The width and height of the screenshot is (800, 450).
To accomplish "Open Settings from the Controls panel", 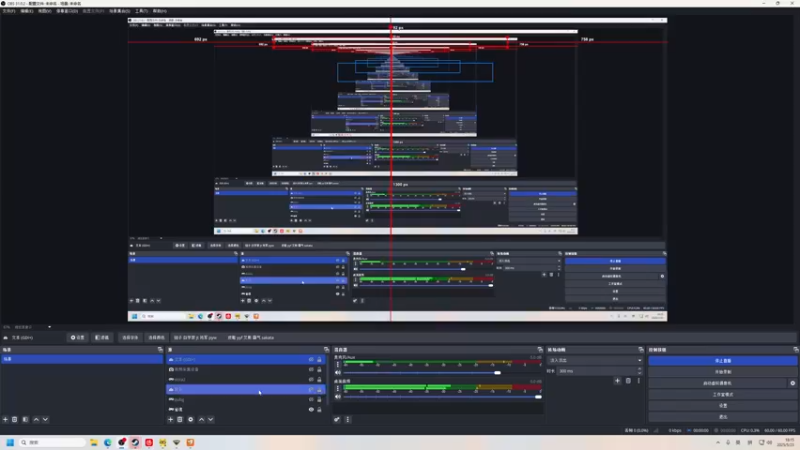I will tap(722, 405).
